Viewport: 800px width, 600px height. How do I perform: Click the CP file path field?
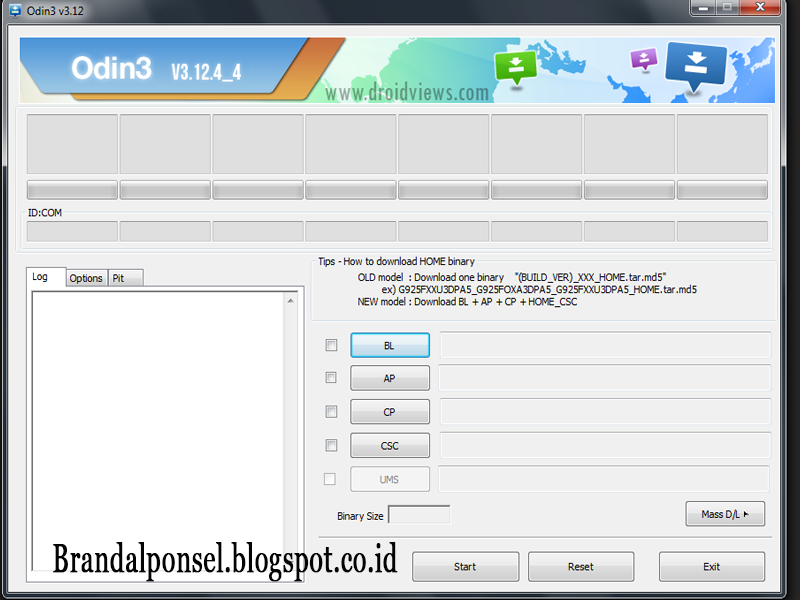605,412
